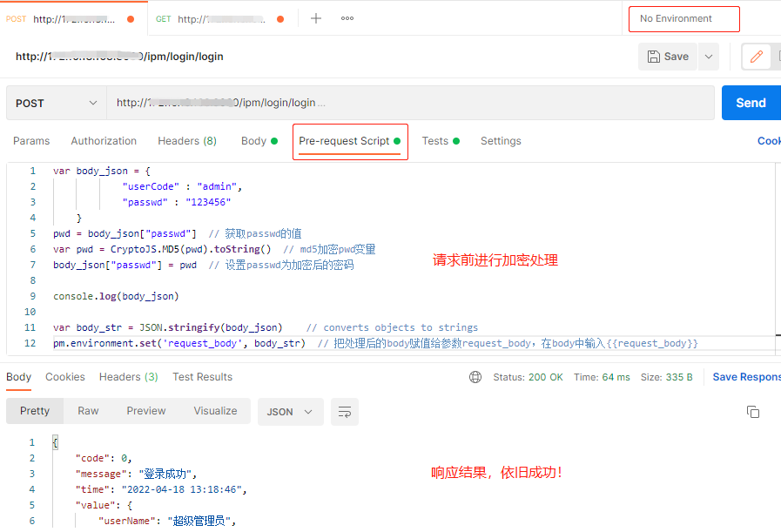Viewport: 781px width, 532px height.
Task: Copy response body with copy icon
Action: 752,412
